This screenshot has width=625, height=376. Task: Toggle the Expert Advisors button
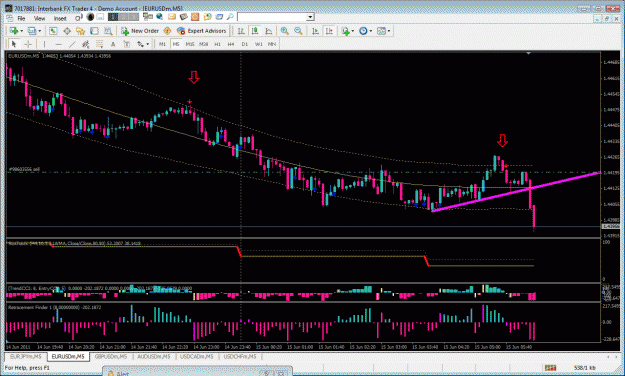click(x=202, y=31)
